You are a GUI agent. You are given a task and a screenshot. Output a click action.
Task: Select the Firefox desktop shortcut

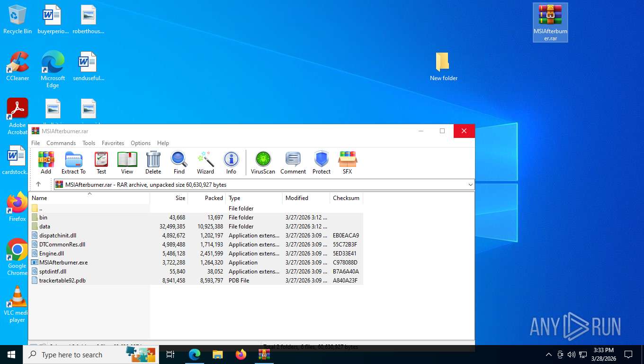[x=18, y=207]
